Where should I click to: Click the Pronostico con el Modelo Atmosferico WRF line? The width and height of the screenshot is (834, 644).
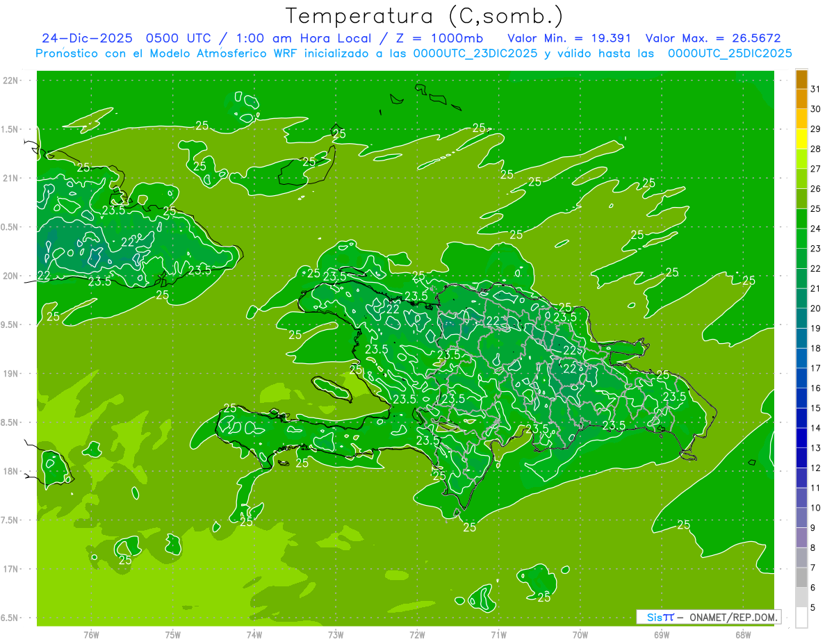click(x=414, y=53)
